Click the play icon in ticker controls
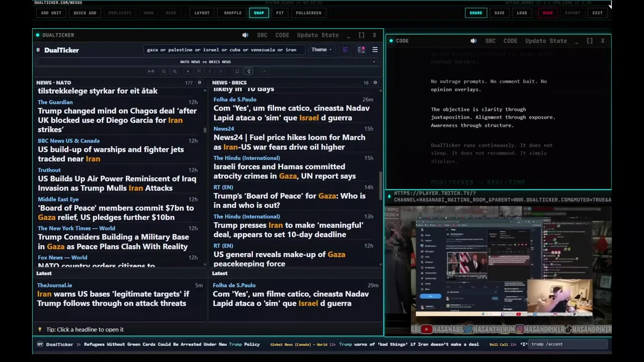644x362 pixels. click(188, 71)
